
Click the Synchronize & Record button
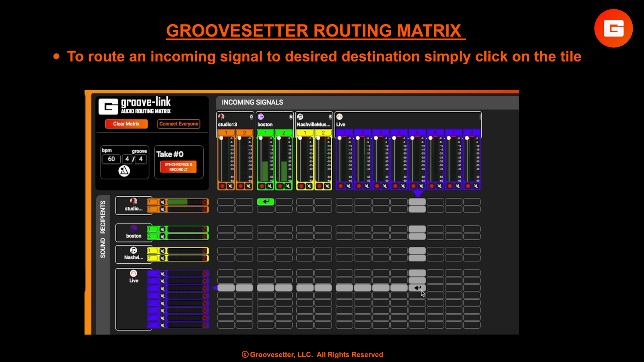coord(179,167)
